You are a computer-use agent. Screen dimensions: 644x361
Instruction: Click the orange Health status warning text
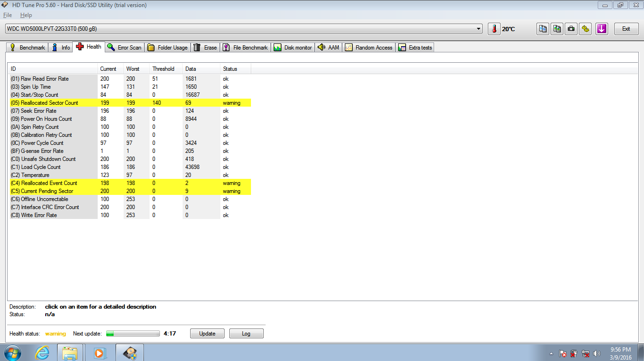click(x=56, y=334)
